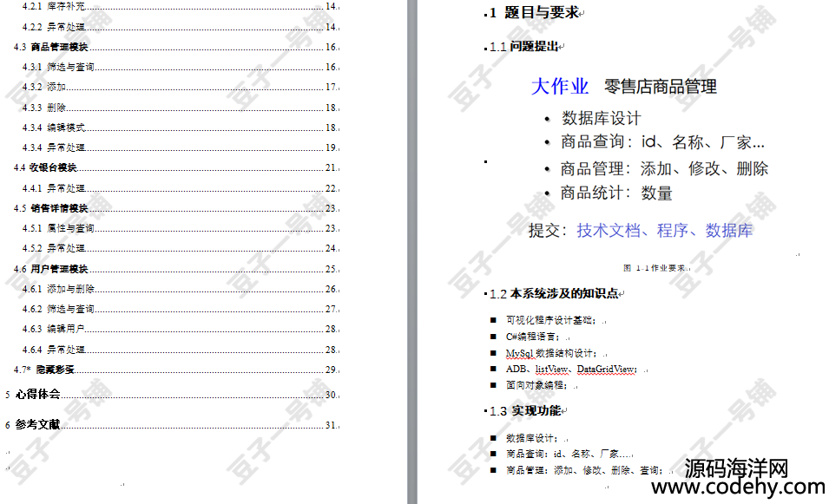Select the 异常处理 entry on page 19
The image size is (829, 504).
point(180,147)
